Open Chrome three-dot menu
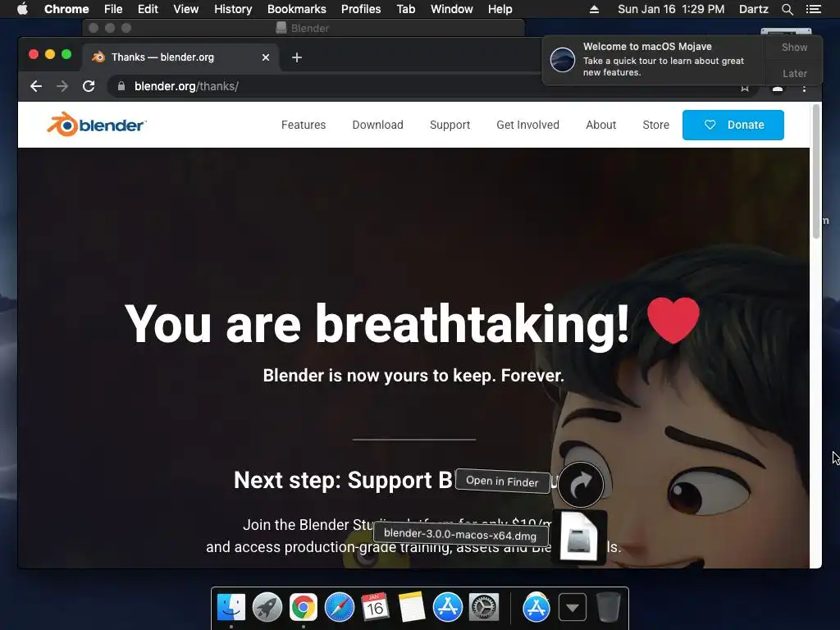The width and height of the screenshot is (840, 630). 804,89
